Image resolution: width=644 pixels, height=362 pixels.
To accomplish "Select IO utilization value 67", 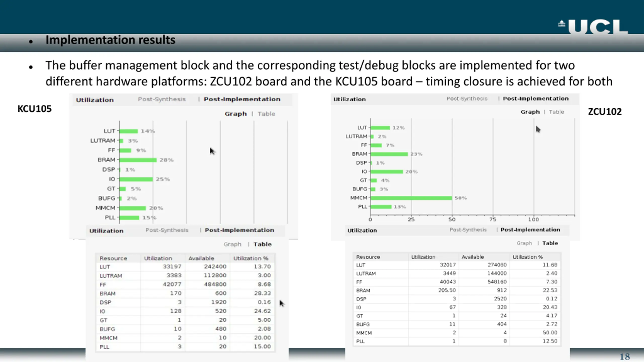I will tap(453, 307).
